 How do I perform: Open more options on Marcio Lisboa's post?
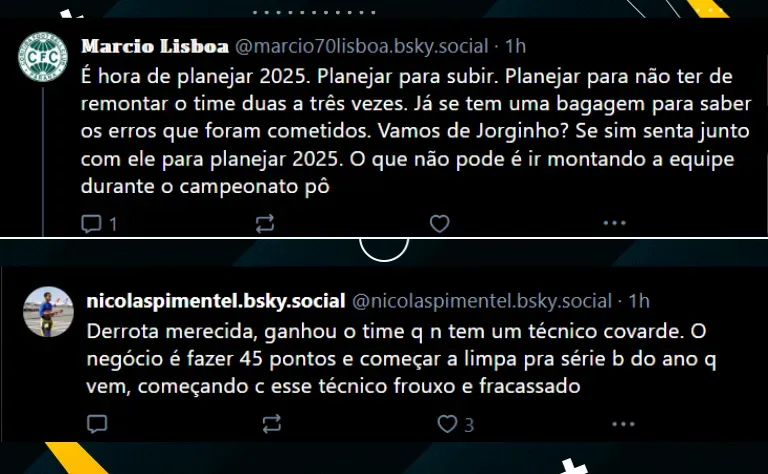[x=614, y=223]
